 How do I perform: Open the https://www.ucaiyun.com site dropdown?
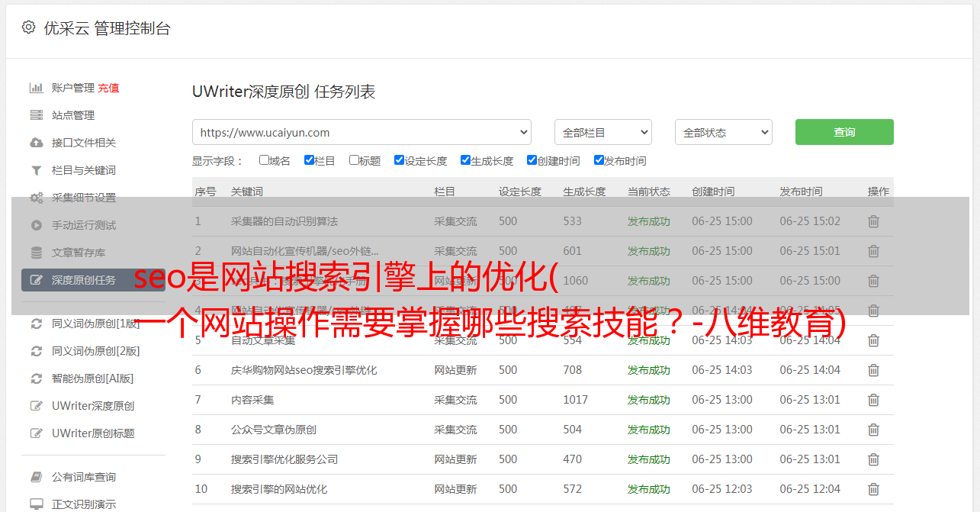click(x=361, y=132)
